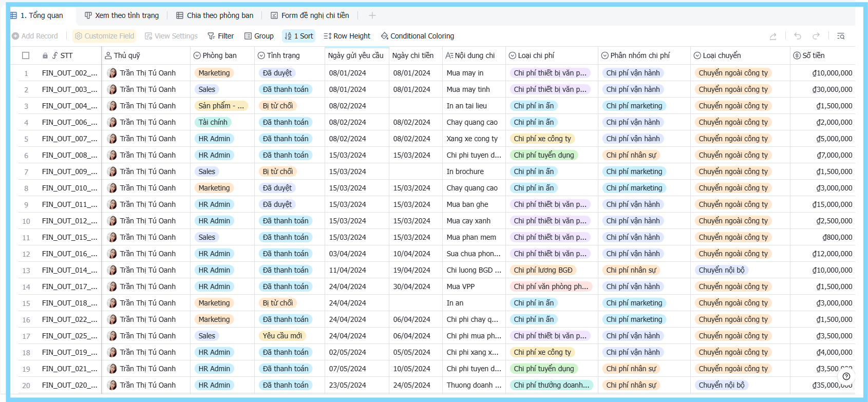The width and height of the screenshot is (868, 402).
Task: Toggle the select-all checkbox in header
Action: [26, 55]
